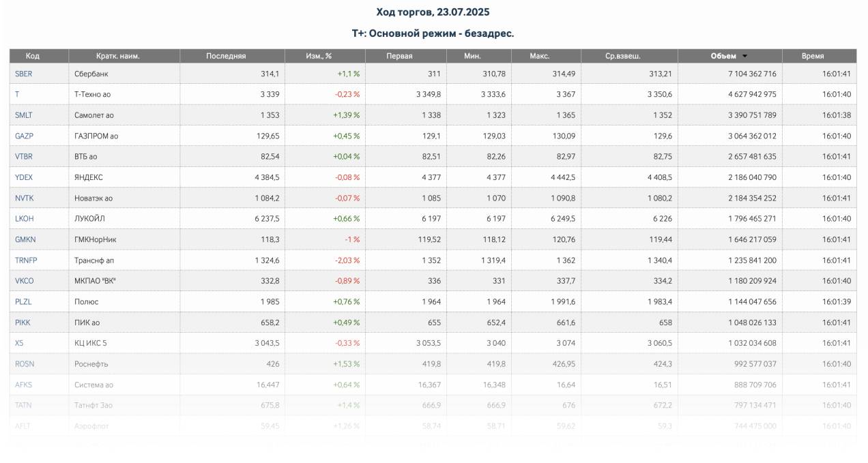Click the TRNFP ticker code
The image size is (868, 463).
(25, 260)
